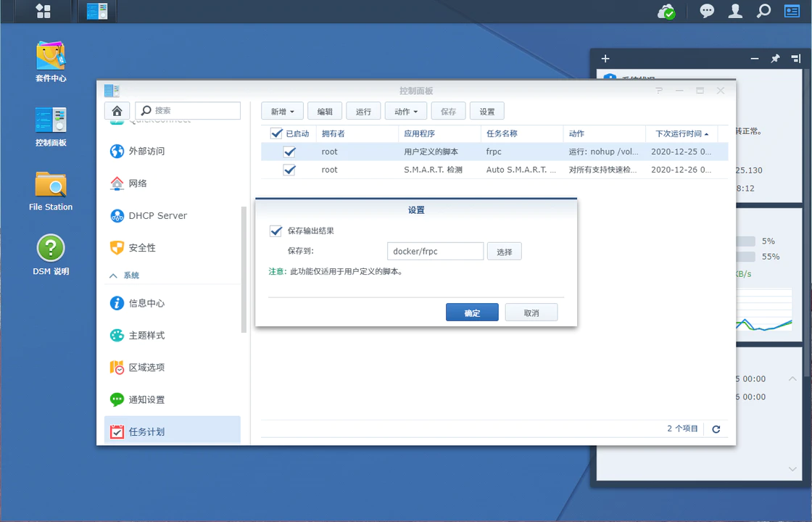Open the search magnifier in the top bar
Screen dimensions: 812x522
click(764, 11)
